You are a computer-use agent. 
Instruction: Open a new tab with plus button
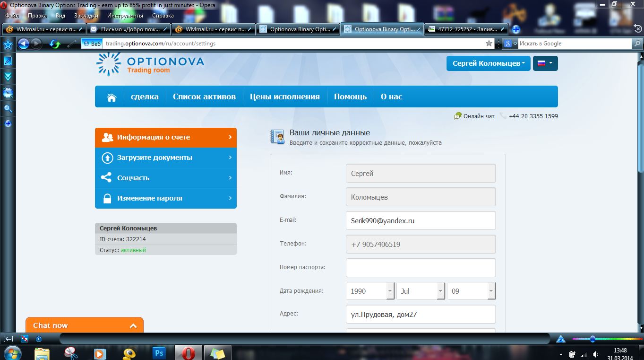click(x=516, y=29)
